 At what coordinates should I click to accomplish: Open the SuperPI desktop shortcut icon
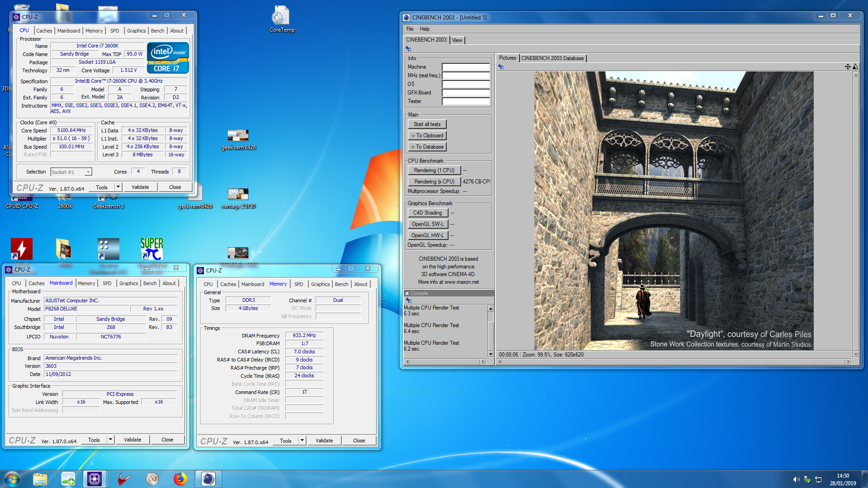[x=151, y=249]
